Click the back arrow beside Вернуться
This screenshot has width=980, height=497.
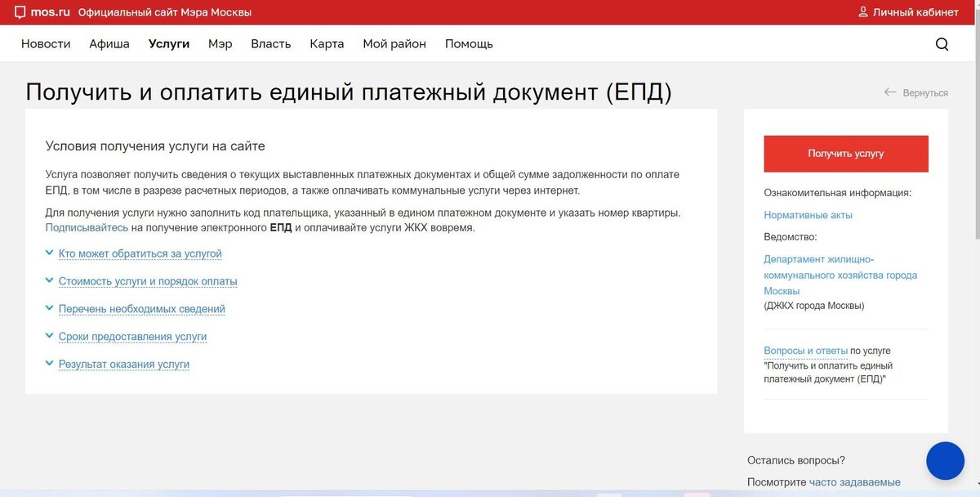(x=889, y=92)
